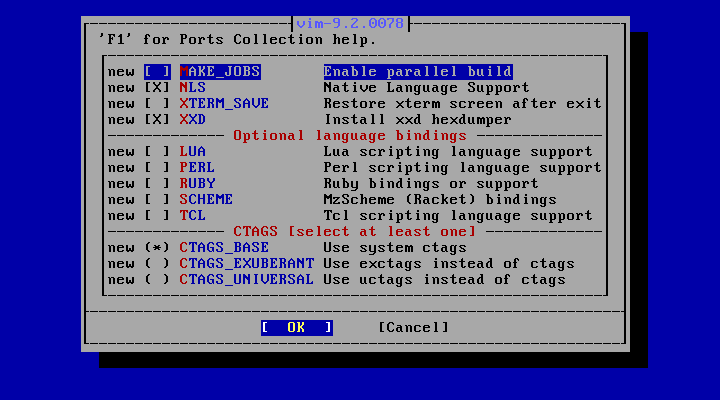Click 'Restore xterm screen after exit' text
Viewport: 720px width, 400px height.
coord(462,104)
